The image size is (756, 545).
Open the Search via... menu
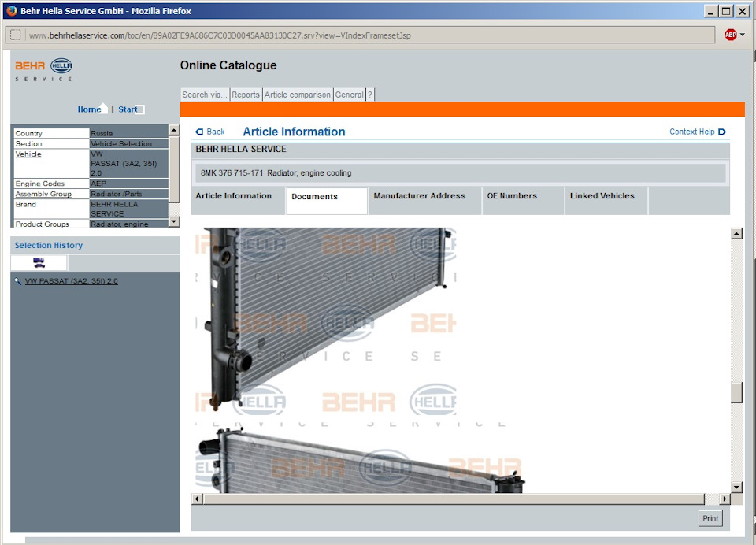pos(205,95)
